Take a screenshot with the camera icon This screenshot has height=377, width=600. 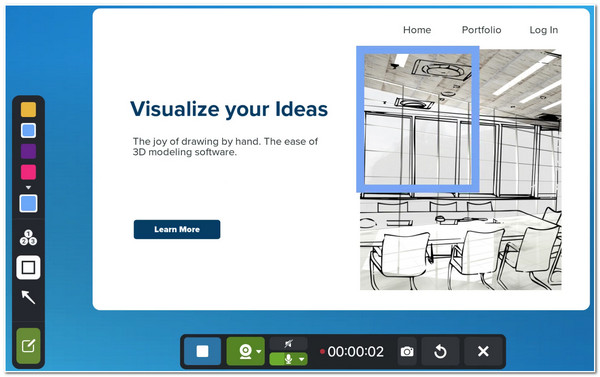[407, 351]
